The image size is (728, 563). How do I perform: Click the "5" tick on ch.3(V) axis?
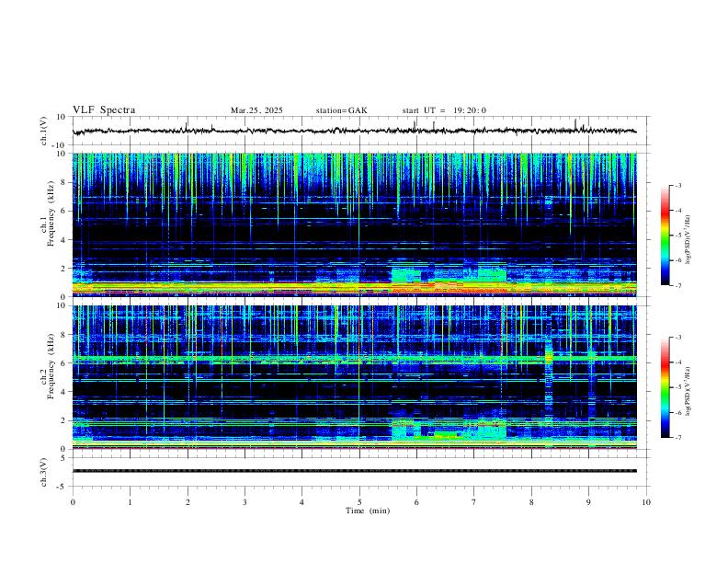(63, 457)
